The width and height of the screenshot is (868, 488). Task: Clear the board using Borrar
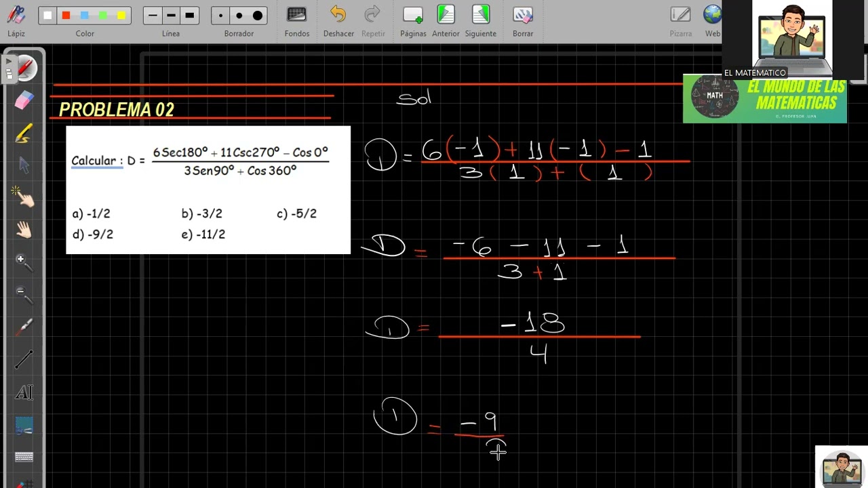point(523,20)
